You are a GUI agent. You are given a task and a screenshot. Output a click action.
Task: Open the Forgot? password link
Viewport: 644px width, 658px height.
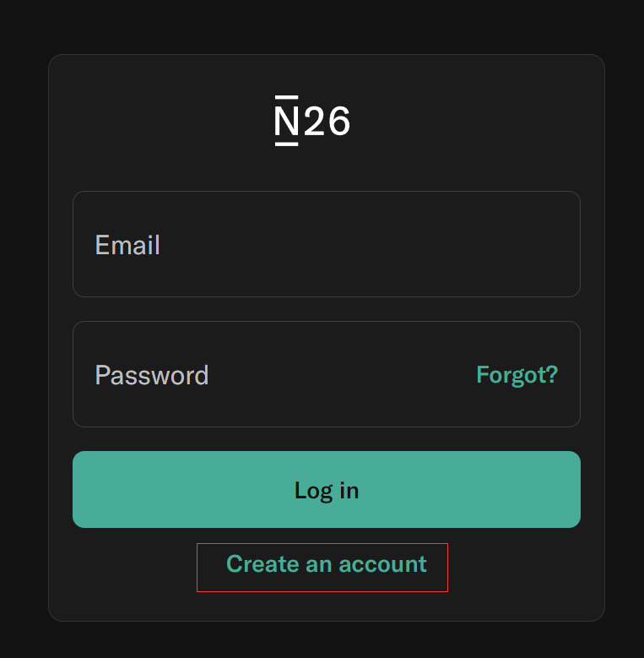[517, 374]
